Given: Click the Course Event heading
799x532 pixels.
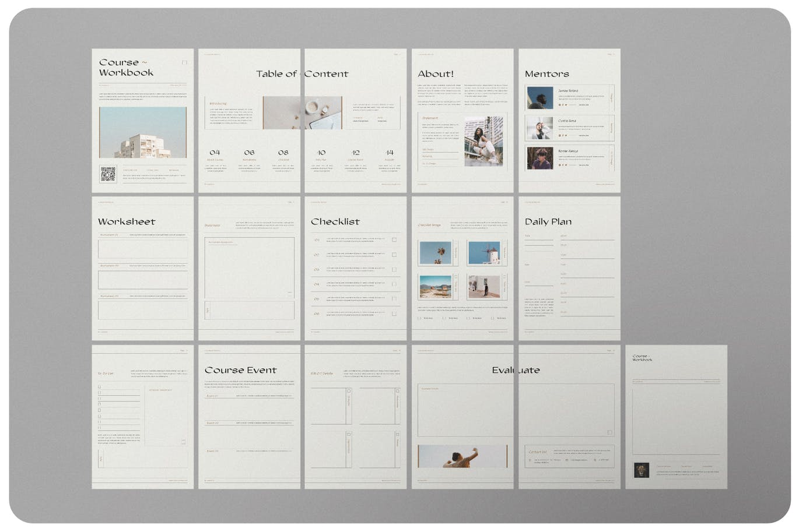Looking at the screenshot, I should (240, 370).
